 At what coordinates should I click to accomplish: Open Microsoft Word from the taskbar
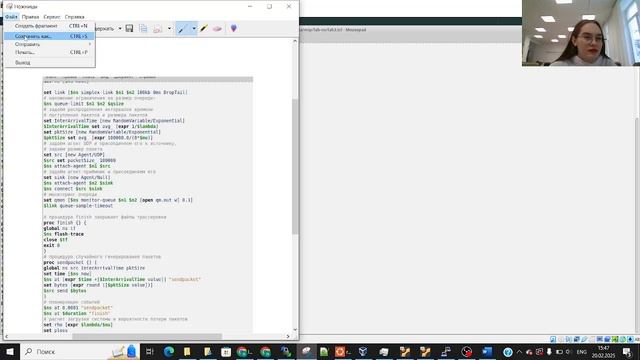point(487,351)
